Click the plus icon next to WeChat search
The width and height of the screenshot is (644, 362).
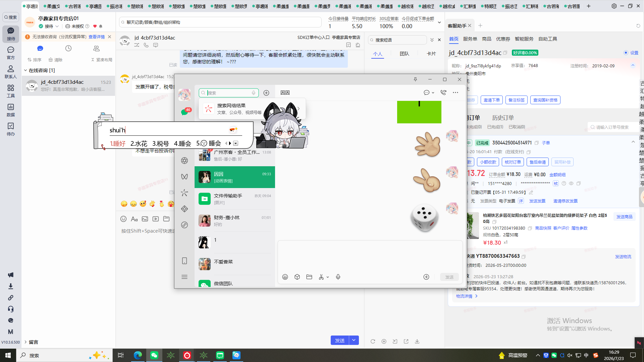coord(266,93)
